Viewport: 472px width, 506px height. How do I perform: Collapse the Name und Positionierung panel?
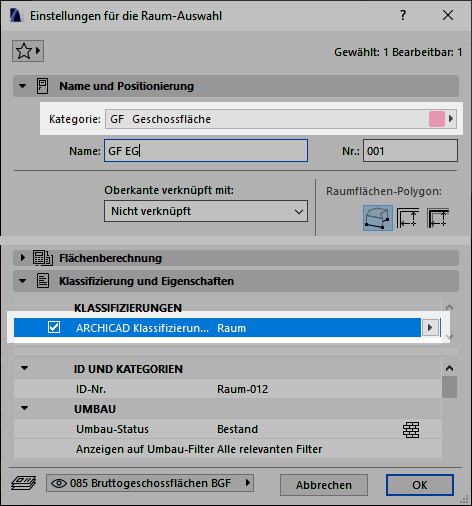22,86
